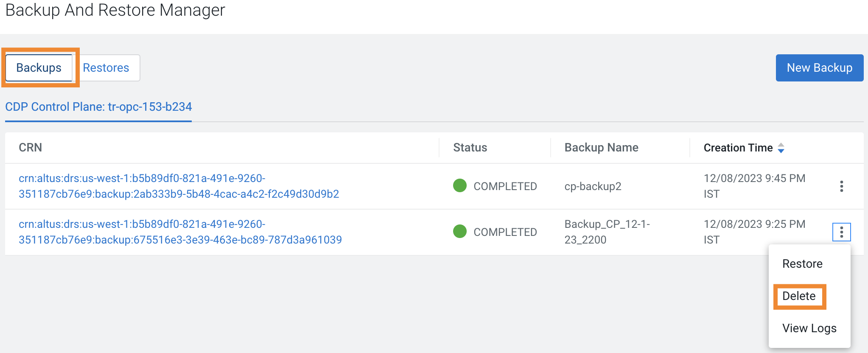868x353 pixels.
Task: Click the Creation Time sort arrows icon
Action: click(x=781, y=148)
